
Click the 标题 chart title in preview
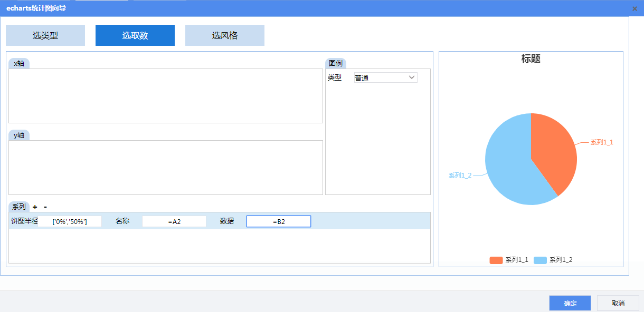(531, 59)
